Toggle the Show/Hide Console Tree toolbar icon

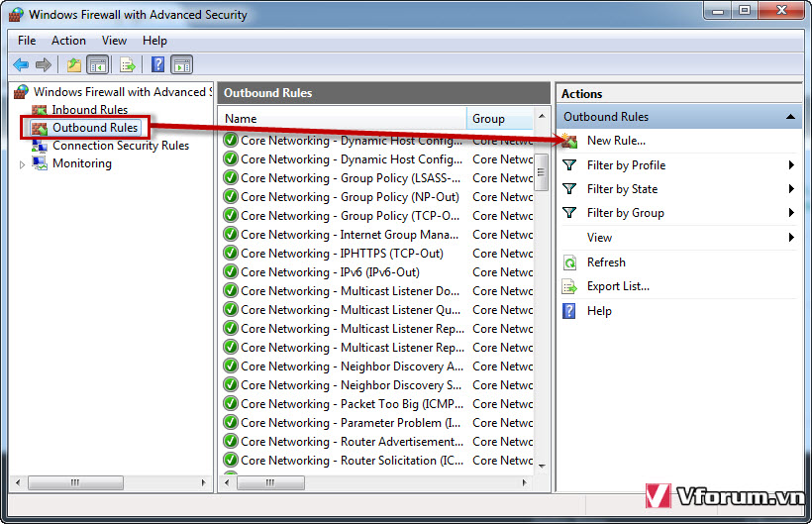point(98,64)
